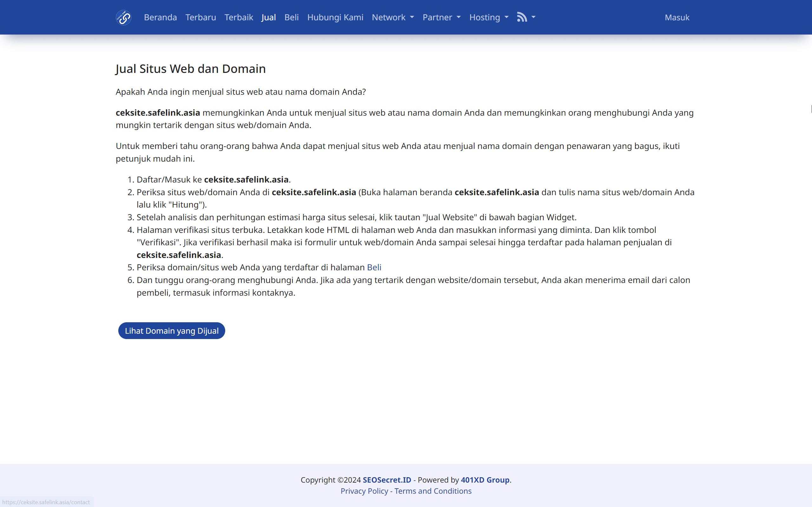
Task: Expand the Network dropdown
Action: (392, 17)
